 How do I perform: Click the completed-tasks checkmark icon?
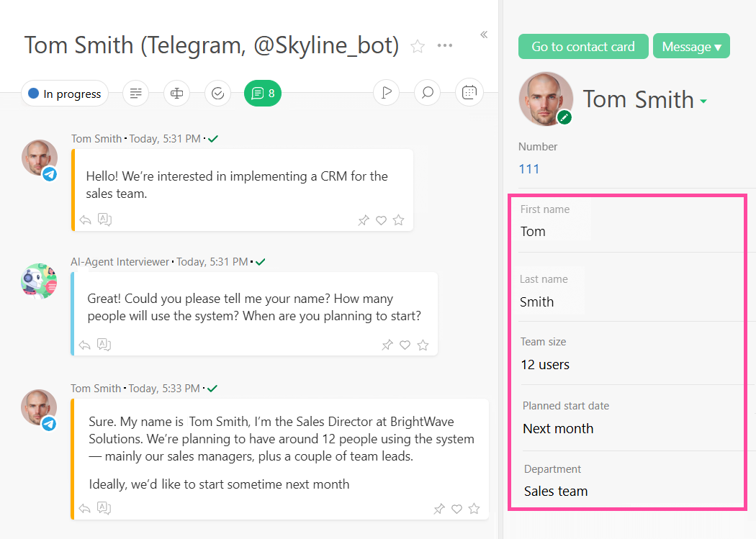pyautogui.click(x=217, y=93)
